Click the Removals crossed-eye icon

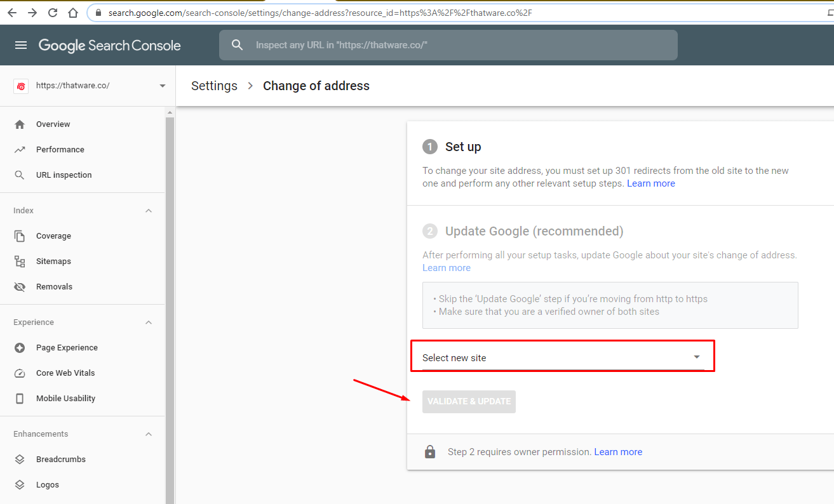(20, 287)
